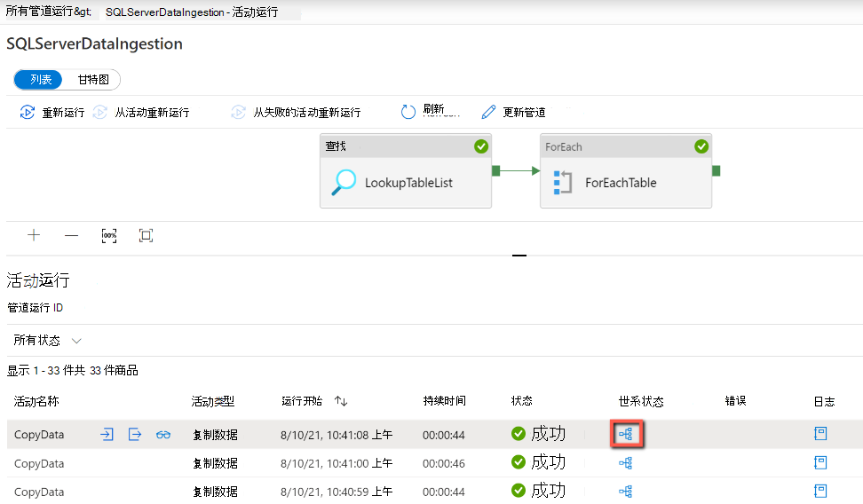863x504 pixels.
Task: Click the LookupTableList magnifier icon
Action: pos(344,183)
